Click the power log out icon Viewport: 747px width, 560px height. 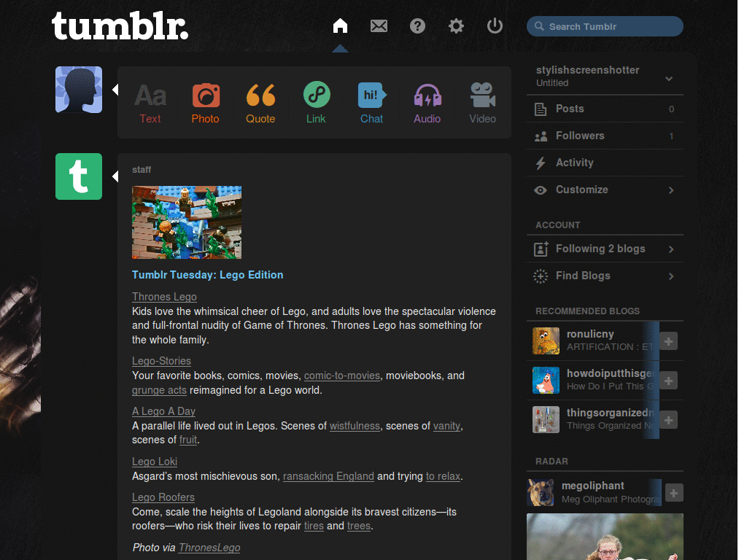(x=495, y=26)
